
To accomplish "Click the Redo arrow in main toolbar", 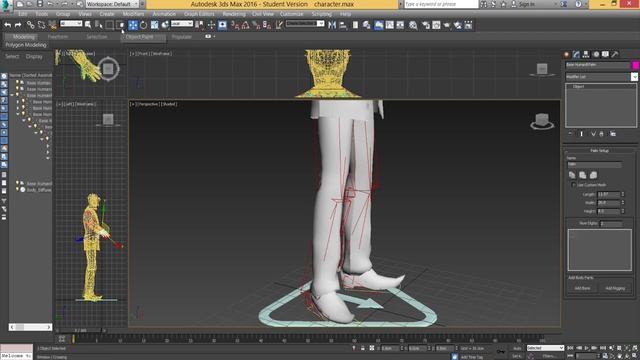I will pos(18,25).
